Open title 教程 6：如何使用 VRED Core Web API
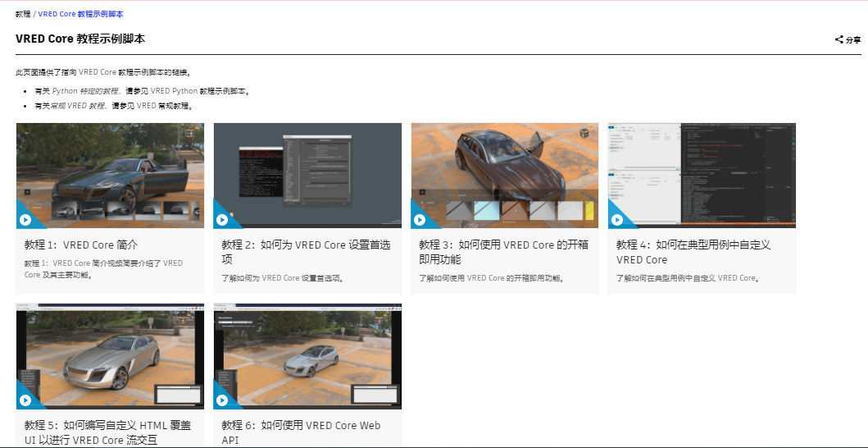 [x=301, y=432]
